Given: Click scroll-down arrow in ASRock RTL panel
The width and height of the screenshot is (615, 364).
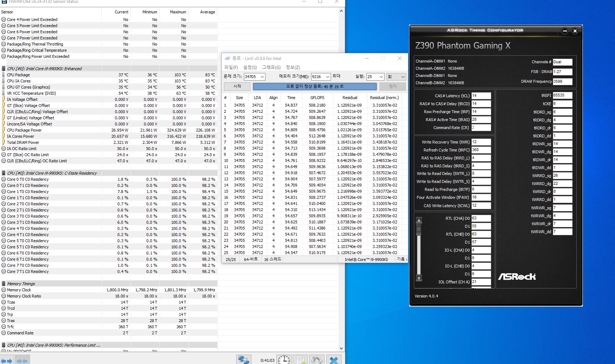Looking at the screenshot, I should tap(419, 278).
